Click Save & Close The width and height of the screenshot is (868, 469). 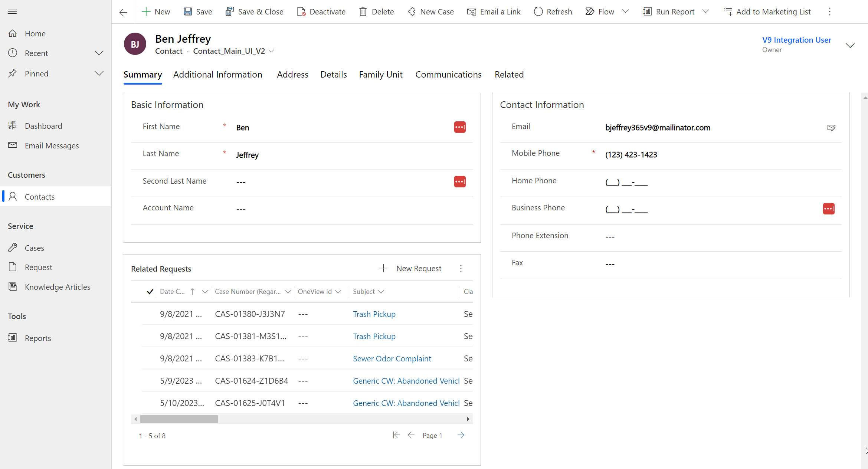(254, 12)
